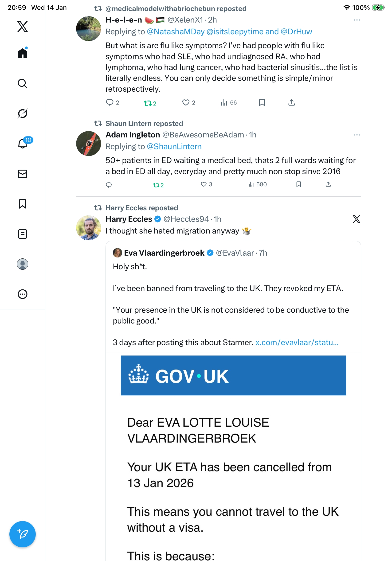The height and width of the screenshot is (561, 392).
Task: Open the profile avatar in sidebar
Action: click(x=23, y=264)
